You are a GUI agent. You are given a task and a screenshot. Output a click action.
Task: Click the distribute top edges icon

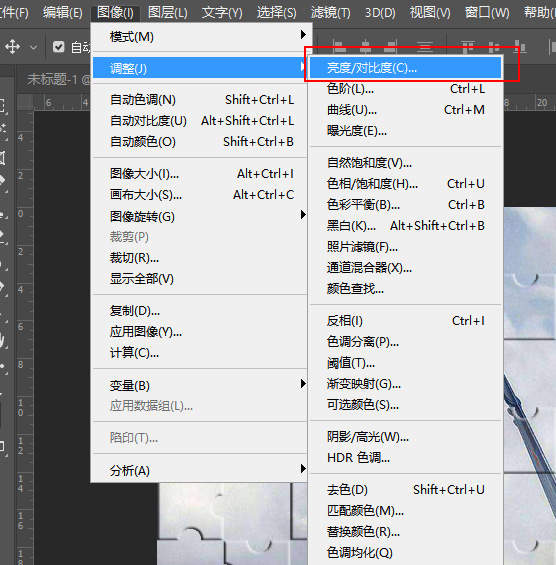(468, 47)
